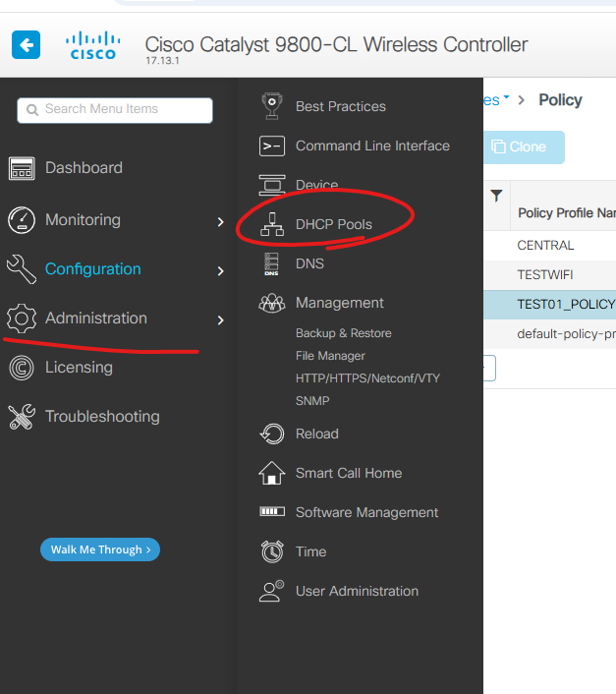
Task: Open the Licensing menu item
Action: pos(79,368)
